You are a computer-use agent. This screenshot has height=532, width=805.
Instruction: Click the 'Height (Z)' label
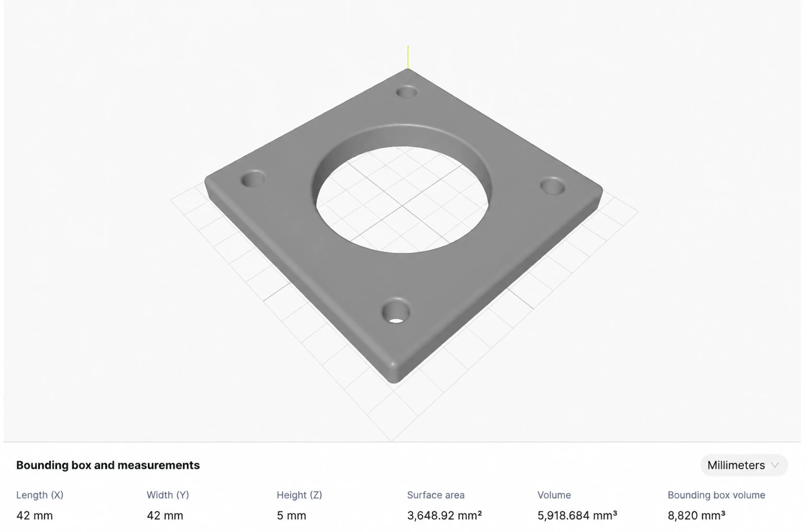(x=299, y=495)
